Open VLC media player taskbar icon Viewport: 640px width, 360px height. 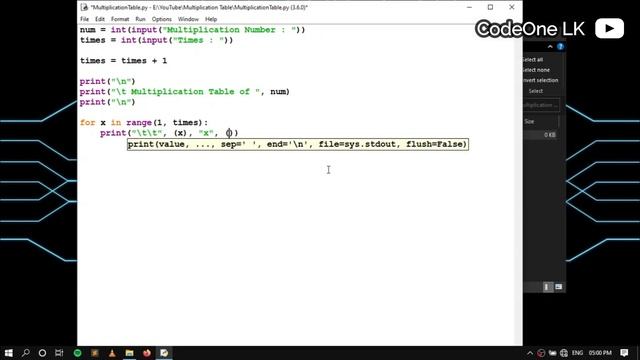[112, 353]
